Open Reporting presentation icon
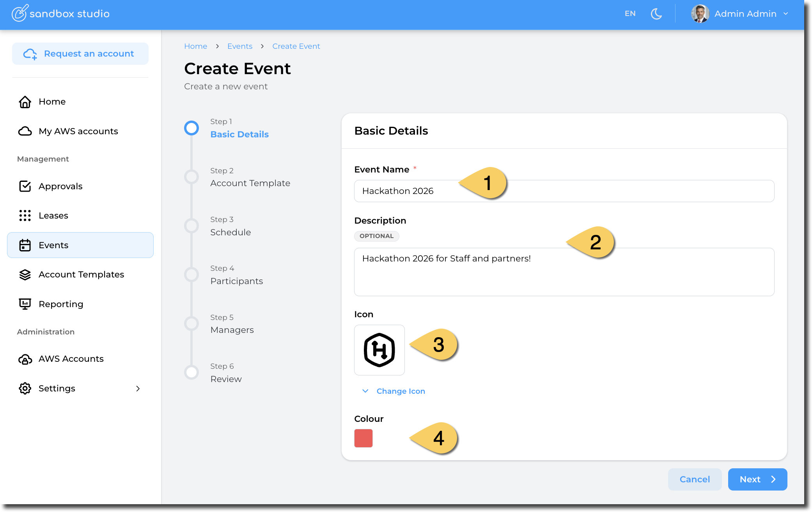This screenshot has width=812, height=512. [25, 304]
